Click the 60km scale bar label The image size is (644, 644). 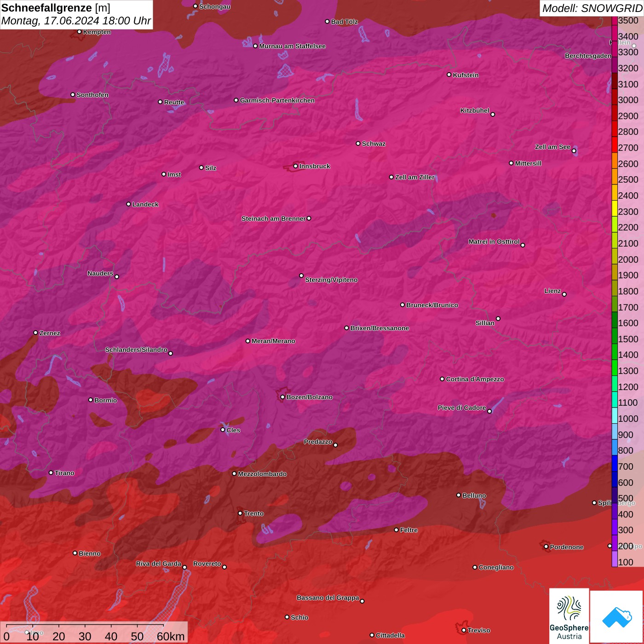coord(171,636)
